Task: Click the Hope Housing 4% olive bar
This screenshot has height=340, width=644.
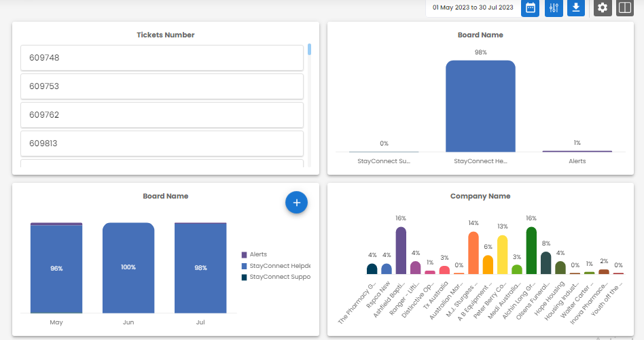Action: pos(560,268)
